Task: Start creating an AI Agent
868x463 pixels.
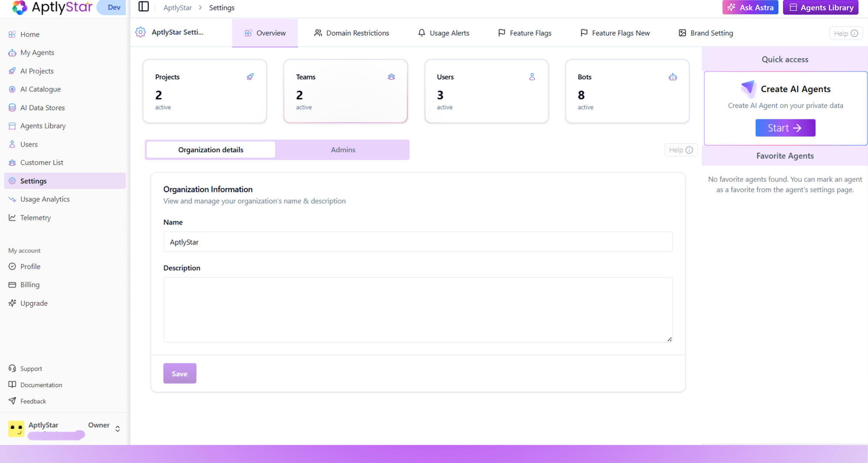Action: [x=785, y=128]
